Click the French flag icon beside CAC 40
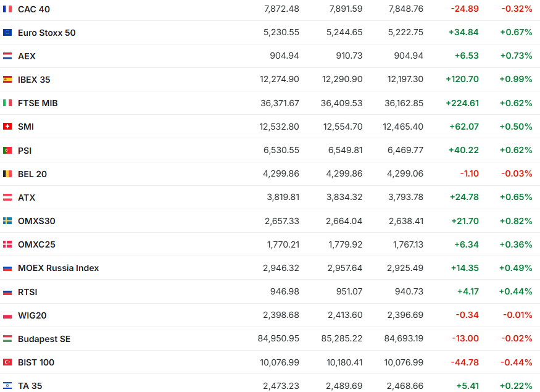Image resolution: width=540 pixels, height=392 pixels. point(7,9)
